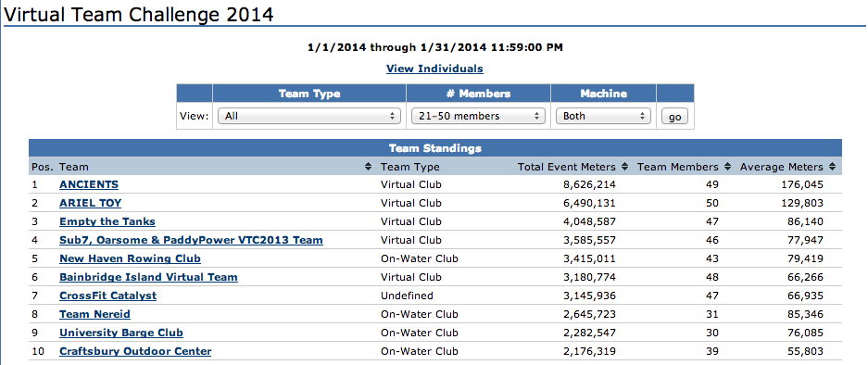Click the average meters value 79,419
The image size is (868, 365).
tap(806, 258)
